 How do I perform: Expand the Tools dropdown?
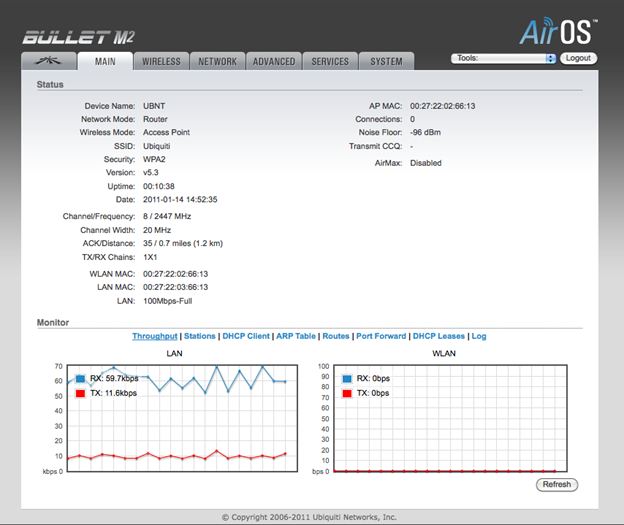click(503, 58)
